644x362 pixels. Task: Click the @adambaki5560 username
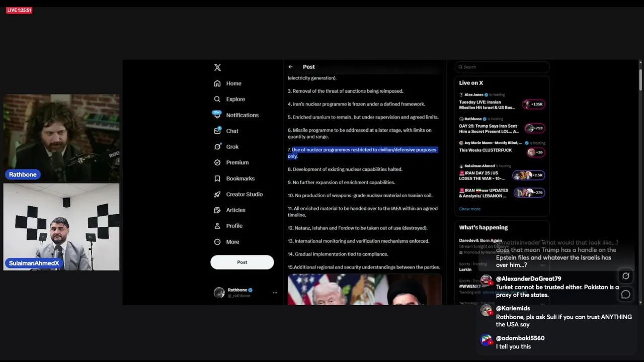pyautogui.click(x=520, y=338)
